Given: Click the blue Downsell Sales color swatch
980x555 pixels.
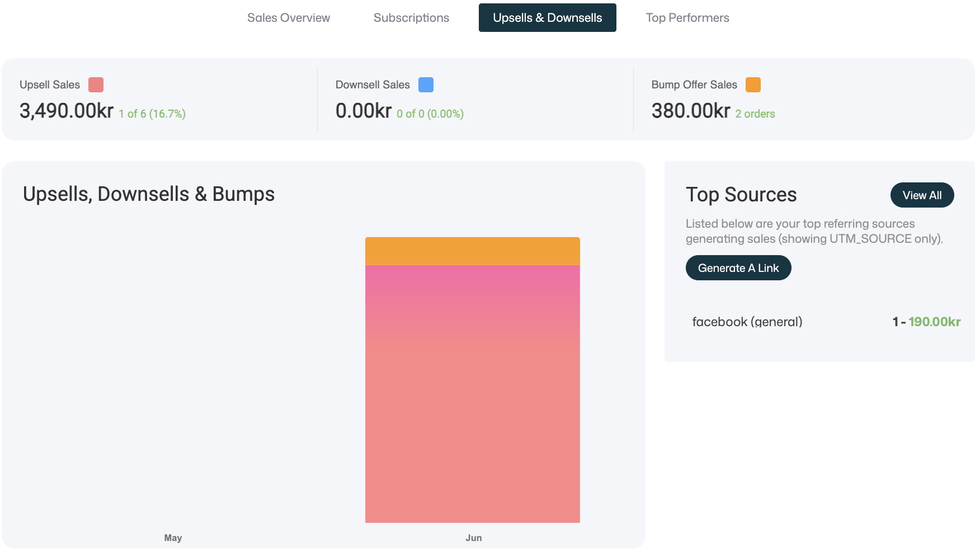Looking at the screenshot, I should [426, 85].
